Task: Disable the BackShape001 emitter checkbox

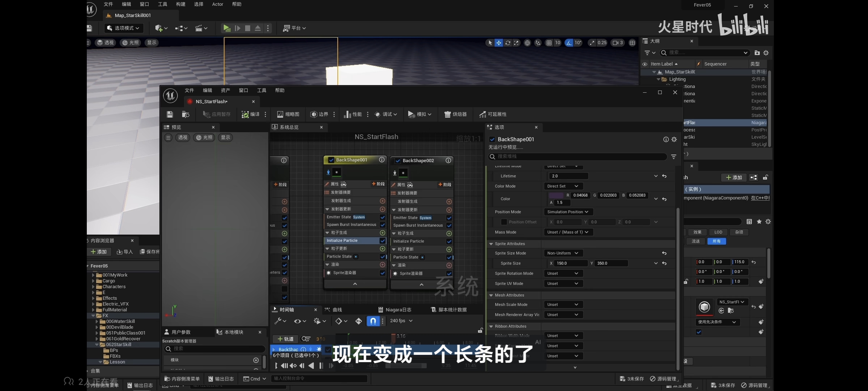Action: point(331,160)
